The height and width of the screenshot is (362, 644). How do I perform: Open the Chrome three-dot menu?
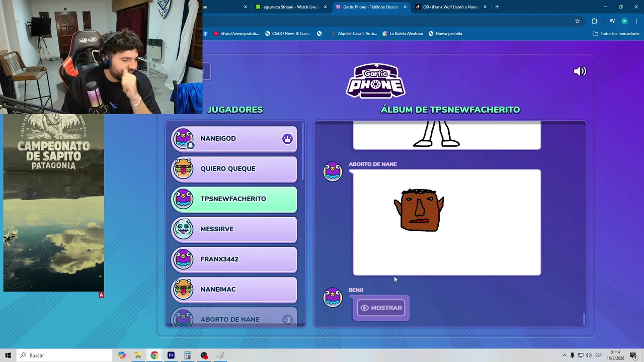636,21
